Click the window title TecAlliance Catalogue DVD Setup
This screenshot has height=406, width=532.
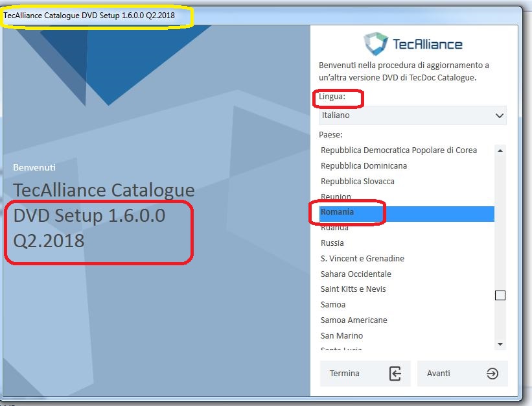point(89,16)
